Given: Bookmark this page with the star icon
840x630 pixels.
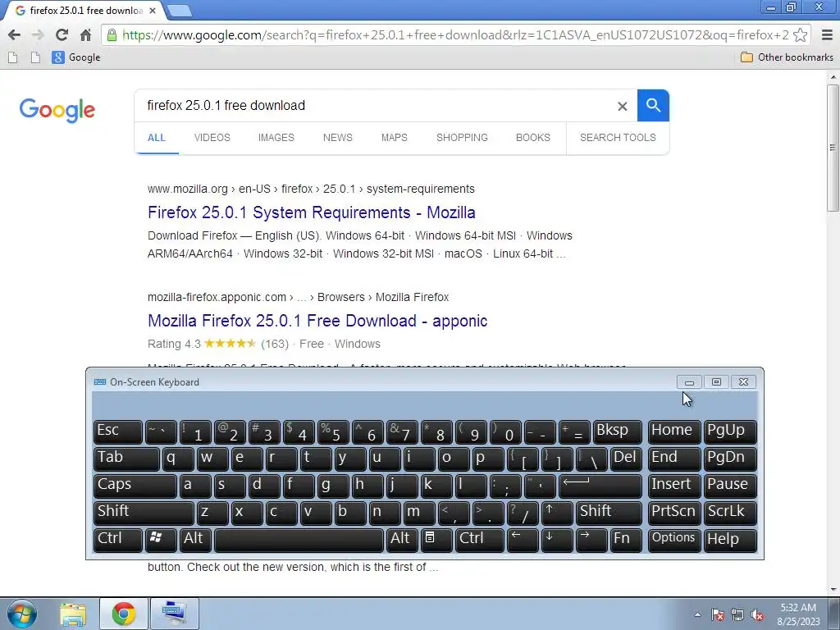Looking at the screenshot, I should point(800,35).
